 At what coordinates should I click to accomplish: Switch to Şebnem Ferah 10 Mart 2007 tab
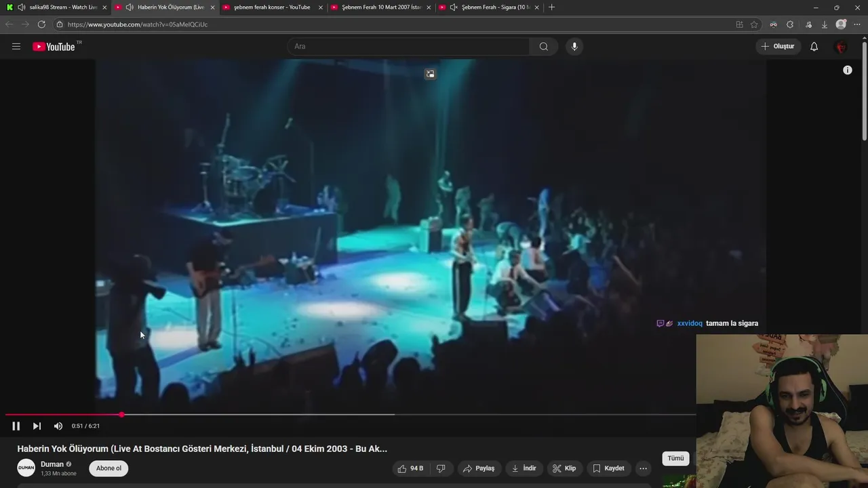click(382, 7)
